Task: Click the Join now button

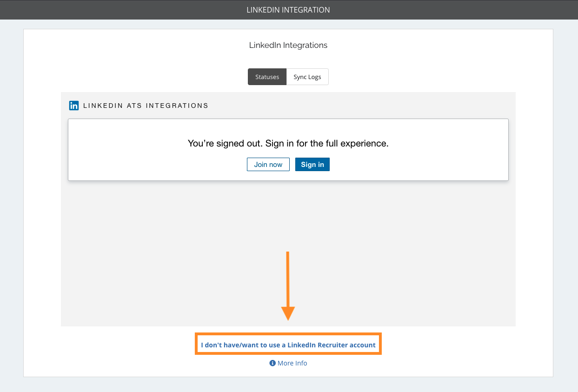Action: tap(268, 165)
